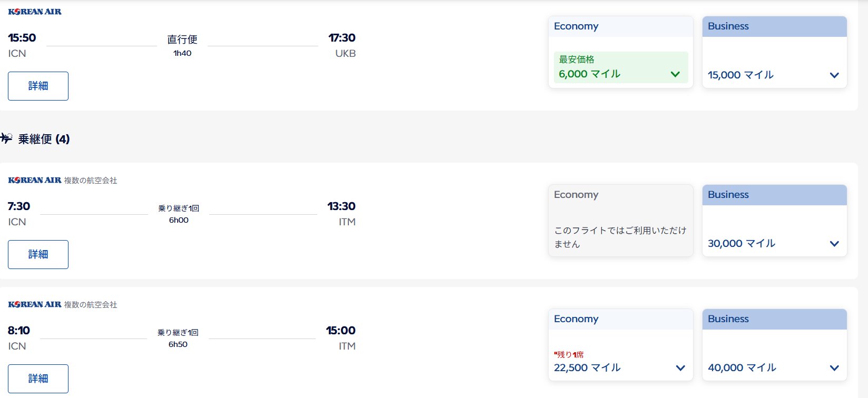Viewport: 868px width, 398px height.
Task: Expand Economy 6,000 miles fare chevron
Action: point(675,74)
